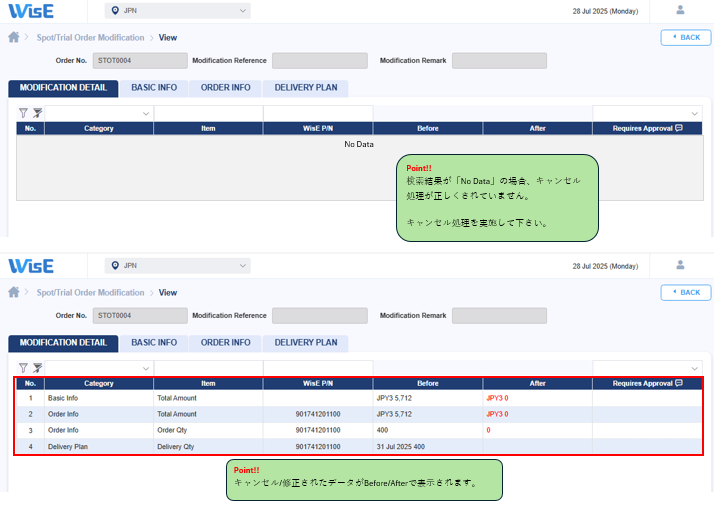Click the comment icon beside Requires Approval in the populated table
This screenshot has height=509, width=714.
point(679,383)
